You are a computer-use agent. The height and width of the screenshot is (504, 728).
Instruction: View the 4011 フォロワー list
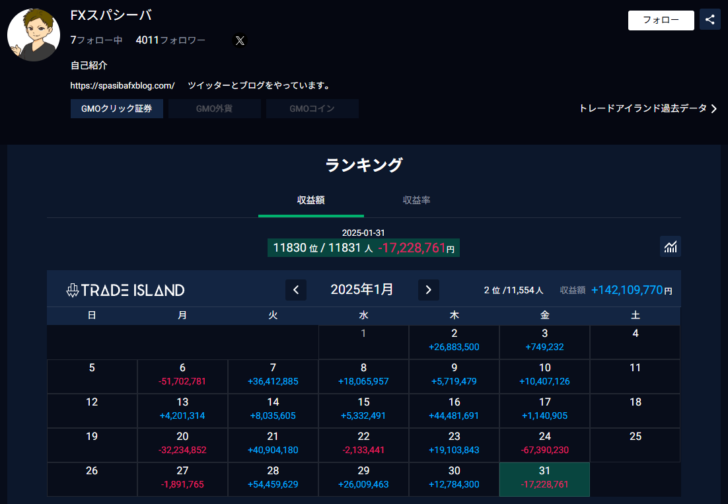pyautogui.click(x=170, y=41)
